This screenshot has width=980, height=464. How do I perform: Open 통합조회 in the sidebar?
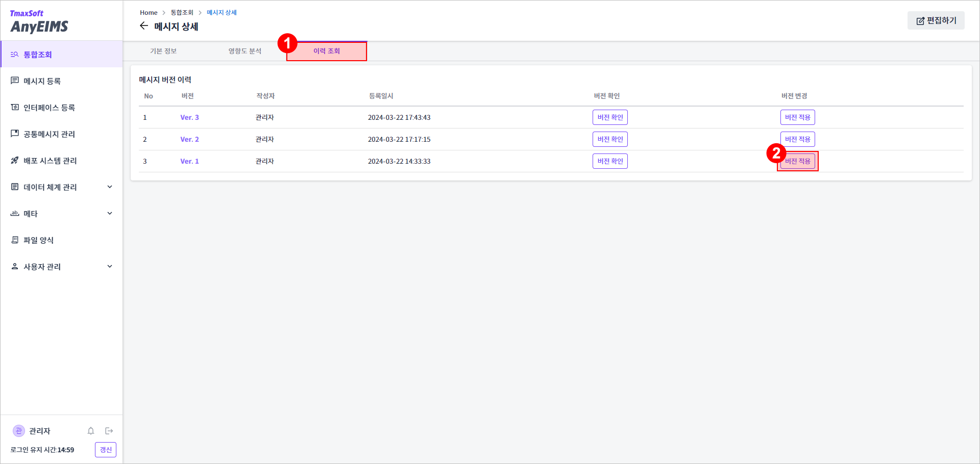coord(62,54)
